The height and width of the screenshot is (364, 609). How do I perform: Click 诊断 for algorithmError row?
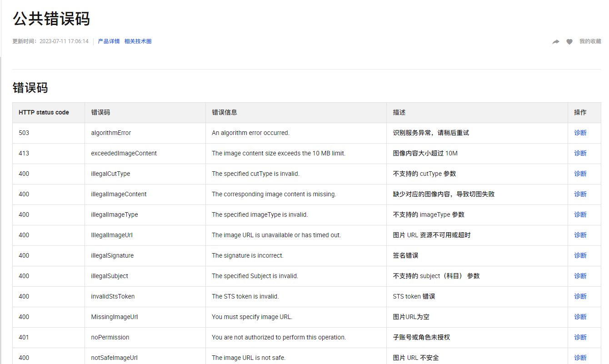click(580, 133)
